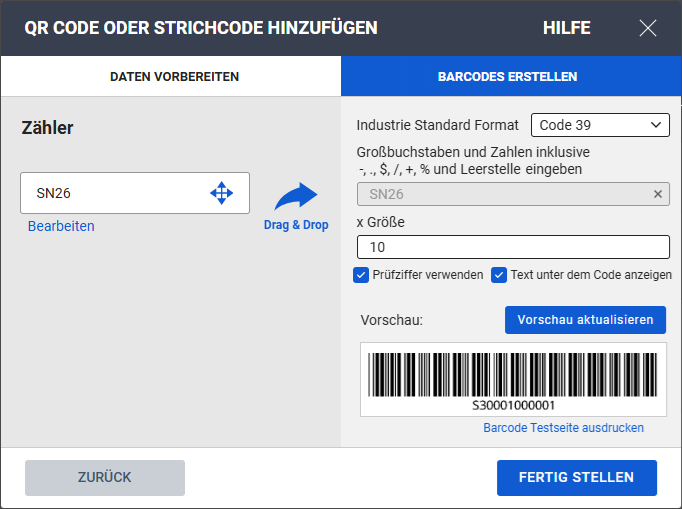Switch to the Daten Vorbereiten tab
This screenshot has width=682, height=509.
coord(171,76)
